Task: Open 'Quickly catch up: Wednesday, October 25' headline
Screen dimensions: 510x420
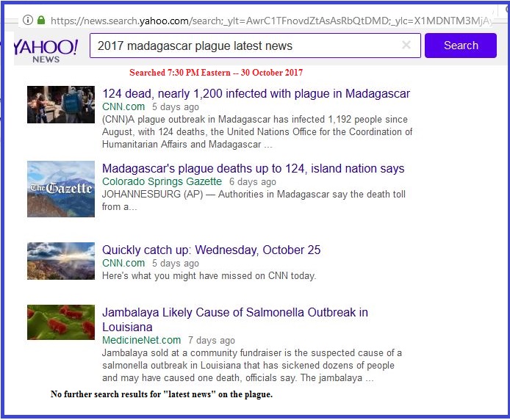Action: tap(212, 250)
